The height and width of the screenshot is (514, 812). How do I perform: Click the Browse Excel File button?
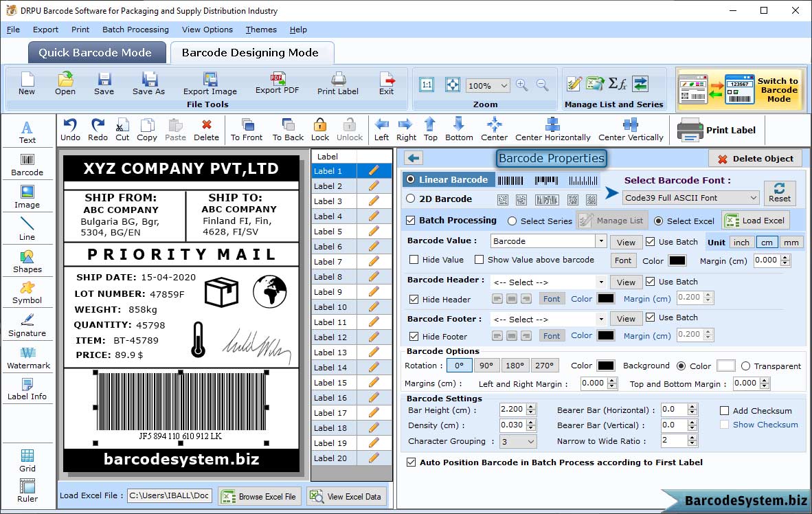(259, 496)
